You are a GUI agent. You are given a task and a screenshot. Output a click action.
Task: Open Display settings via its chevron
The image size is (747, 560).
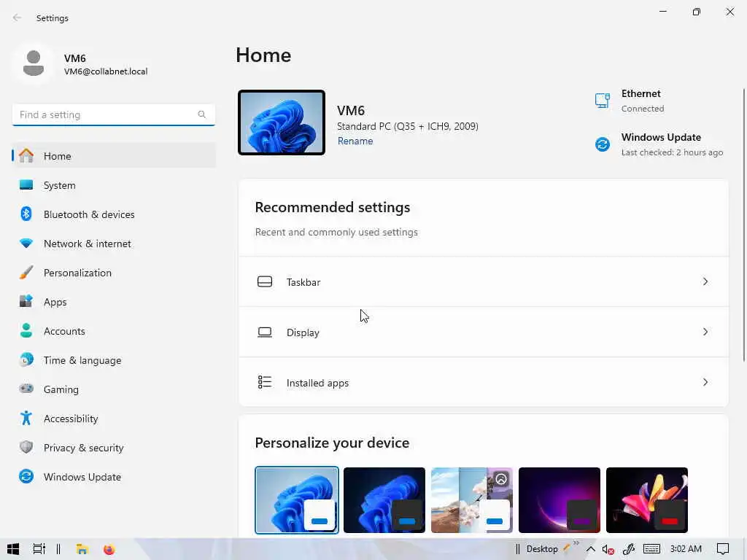[705, 332]
